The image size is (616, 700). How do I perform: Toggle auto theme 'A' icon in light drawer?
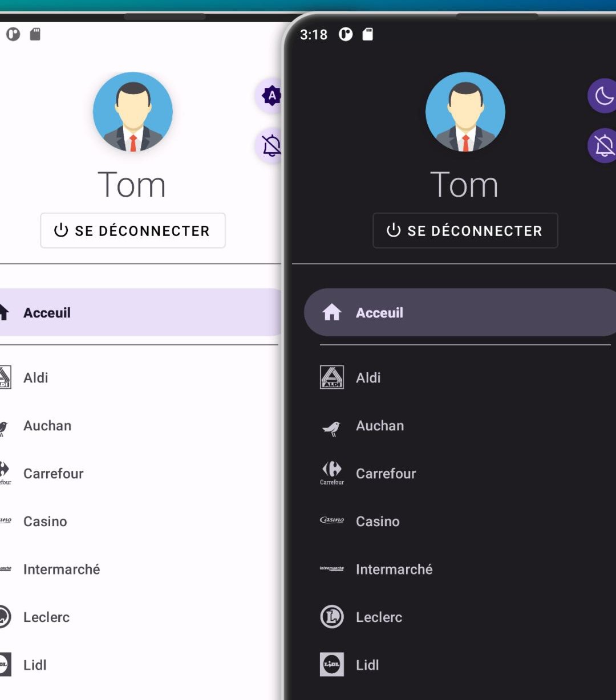(x=270, y=96)
